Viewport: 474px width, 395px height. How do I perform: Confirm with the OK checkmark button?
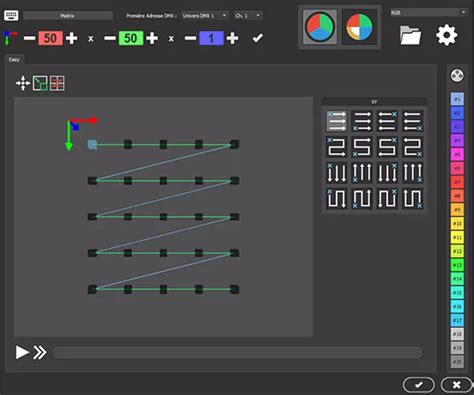[x=419, y=385]
